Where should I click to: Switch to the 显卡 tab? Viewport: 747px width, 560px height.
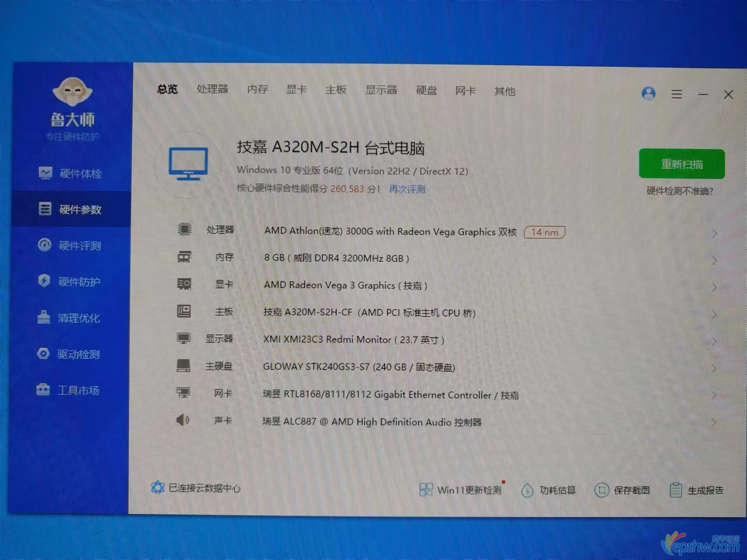coord(296,90)
